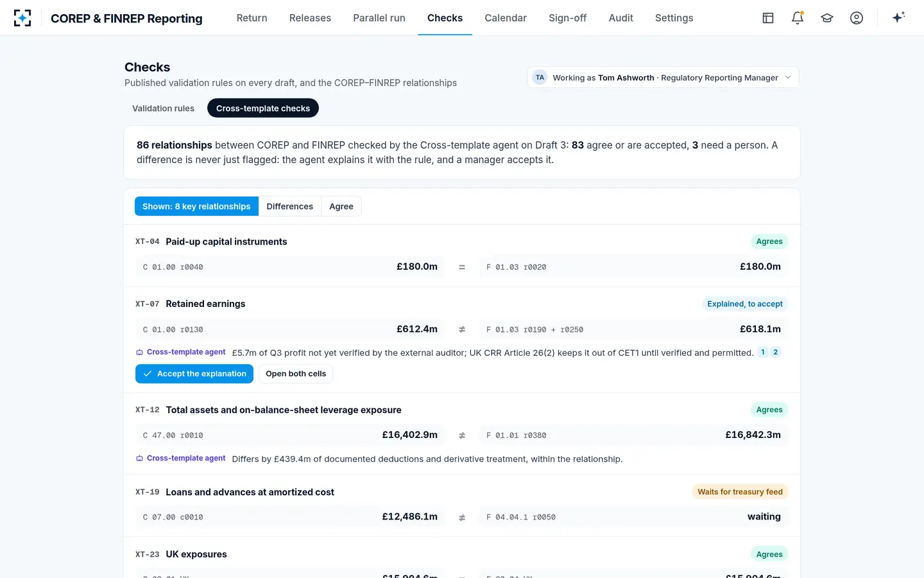
Task: Click cell C 07.00 c0010
Action: pyautogui.click(x=289, y=517)
